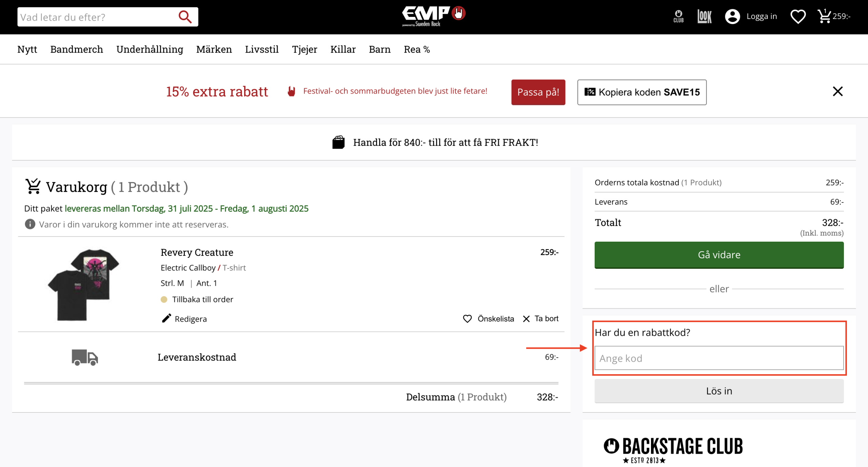The width and height of the screenshot is (868, 467).
Task: Click the delivery date range text
Action: (186, 208)
